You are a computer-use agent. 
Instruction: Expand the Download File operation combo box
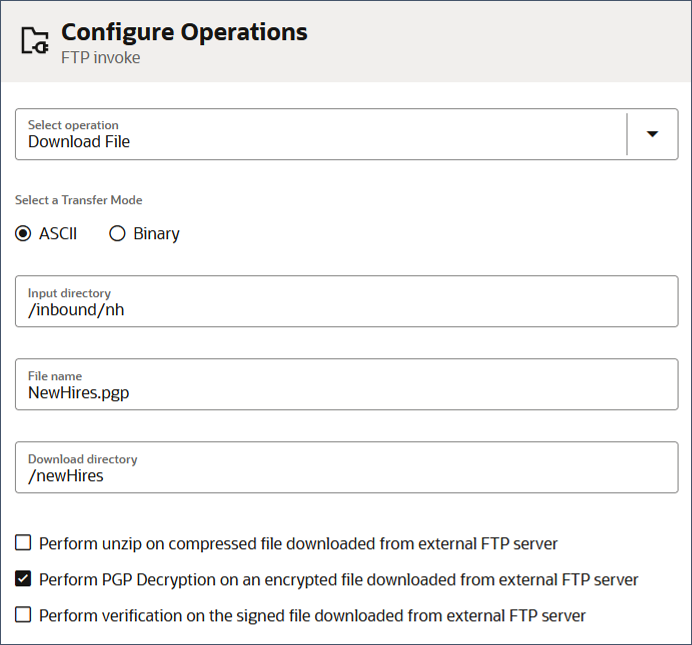point(346,134)
